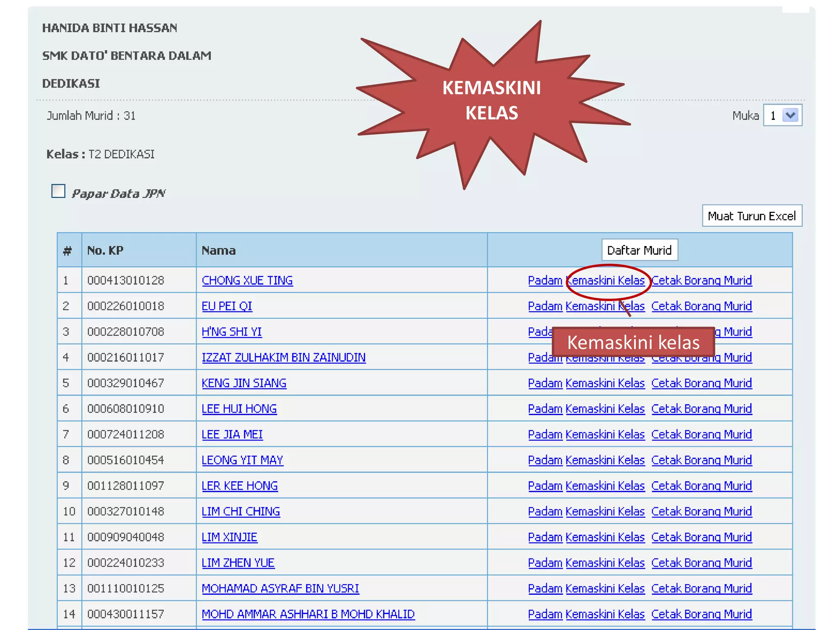Open student CHONG XUE TING's name link

point(247,281)
